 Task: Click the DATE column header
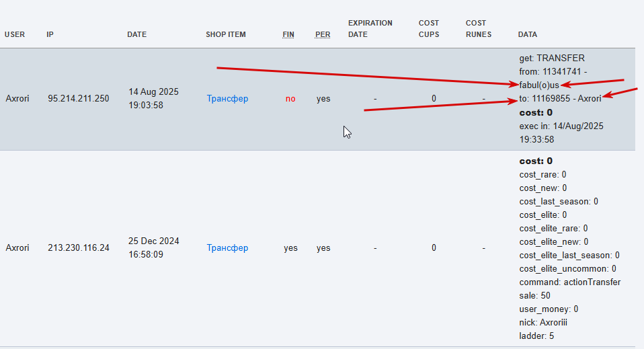coord(136,34)
